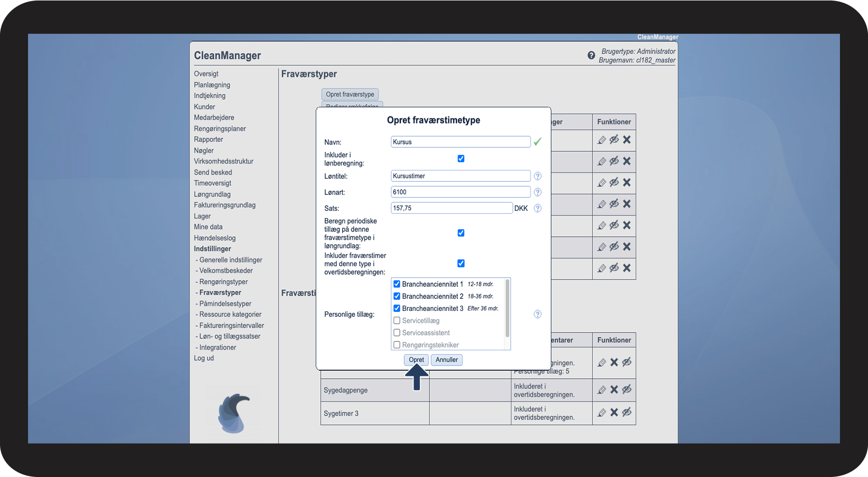Check the Rengøringstekniker checkbox
Image resolution: width=868 pixels, height=477 pixels.
(x=397, y=345)
